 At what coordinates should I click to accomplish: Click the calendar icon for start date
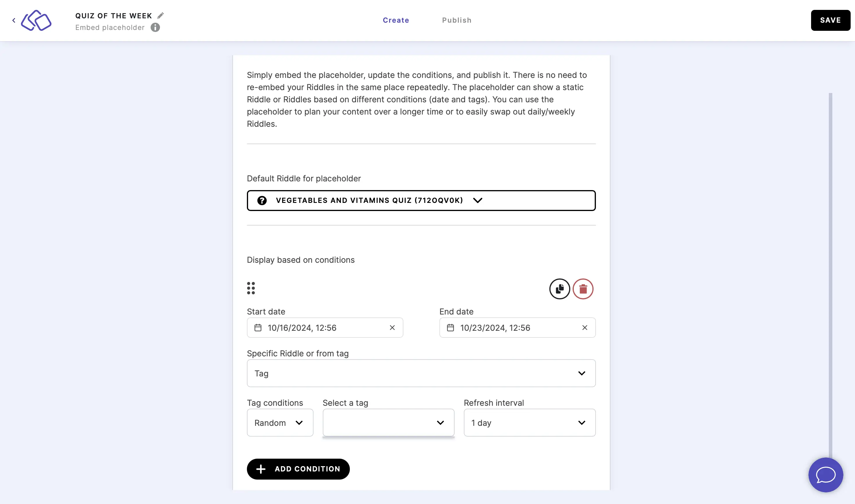tap(258, 328)
